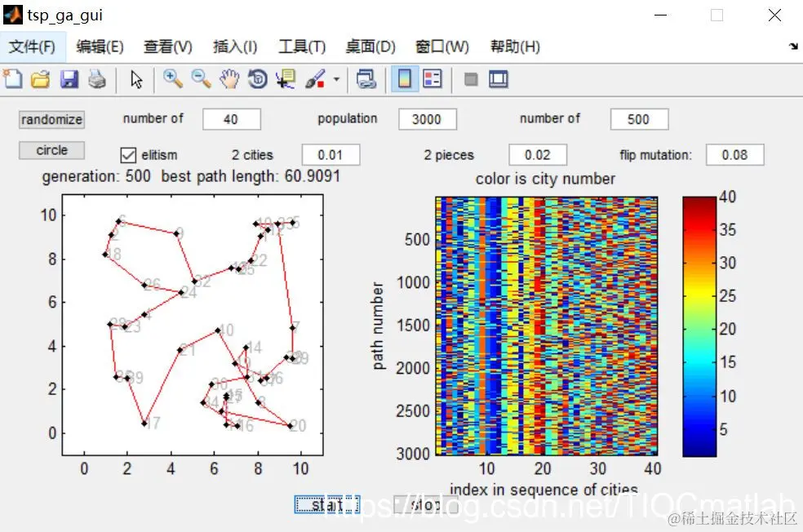Click the stop button
This screenshot has width=803, height=532.
pyautogui.click(x=425, y=505)
